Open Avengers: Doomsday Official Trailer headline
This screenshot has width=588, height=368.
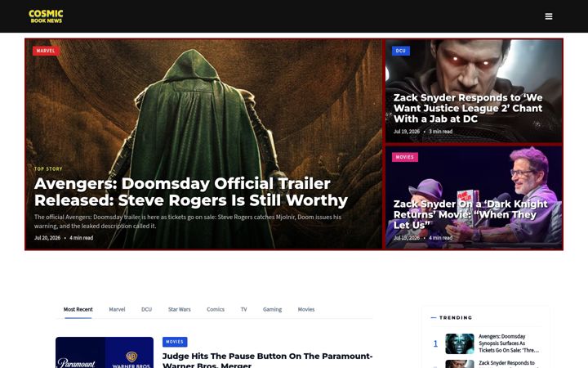point(191,192)
